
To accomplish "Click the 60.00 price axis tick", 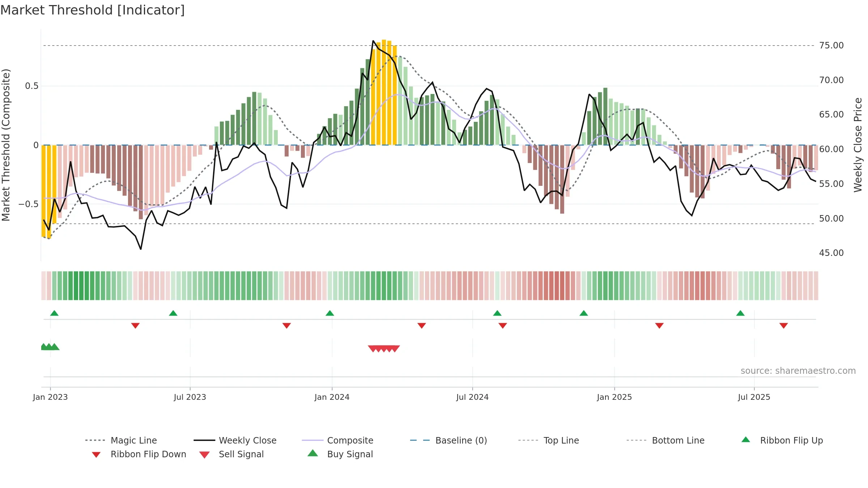I will click(831, 149).
